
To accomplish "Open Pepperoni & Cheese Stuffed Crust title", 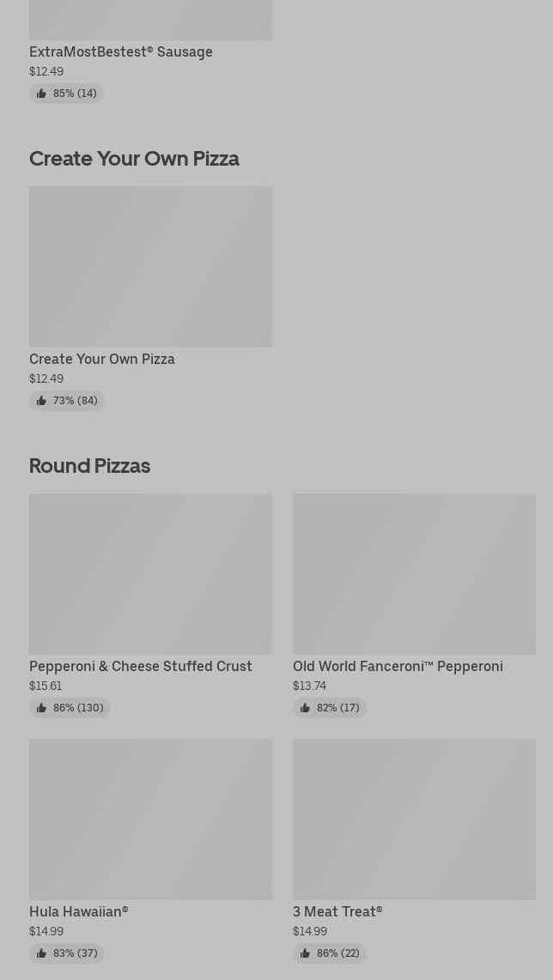I will click(141, 667).
